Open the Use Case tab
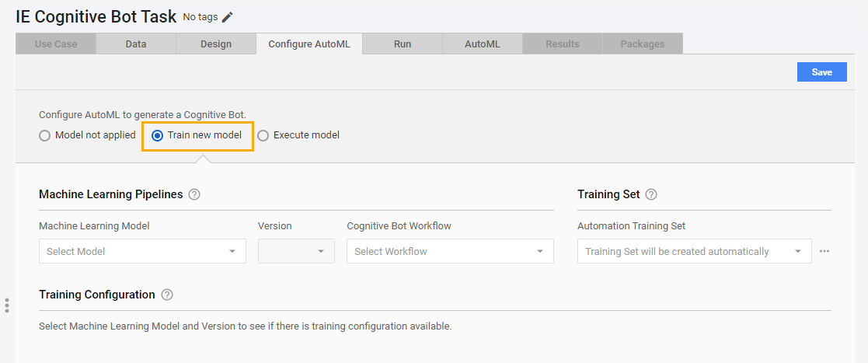 (56, 44)
